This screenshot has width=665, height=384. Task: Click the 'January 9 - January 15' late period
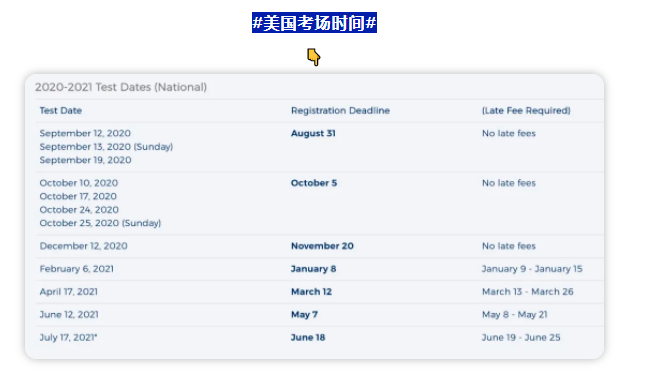pyautogui.click(x=532, y=269)
